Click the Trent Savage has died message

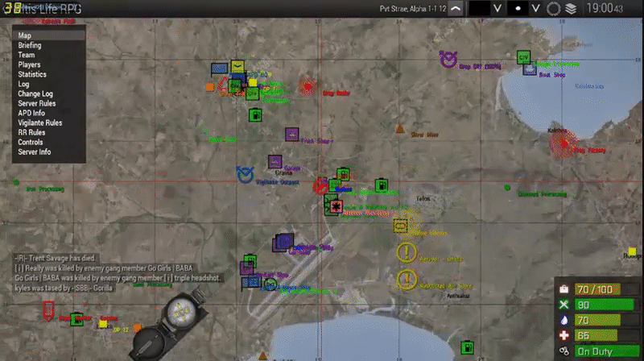(56, 258)
